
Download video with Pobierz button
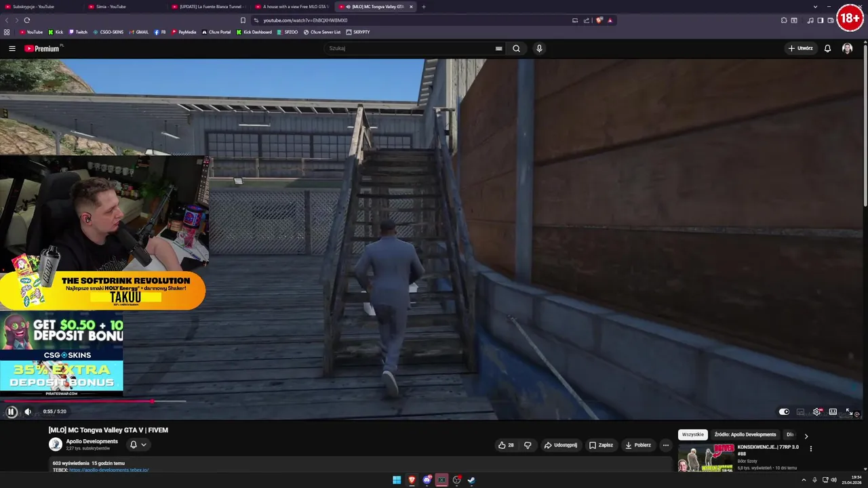coord(638,445)
